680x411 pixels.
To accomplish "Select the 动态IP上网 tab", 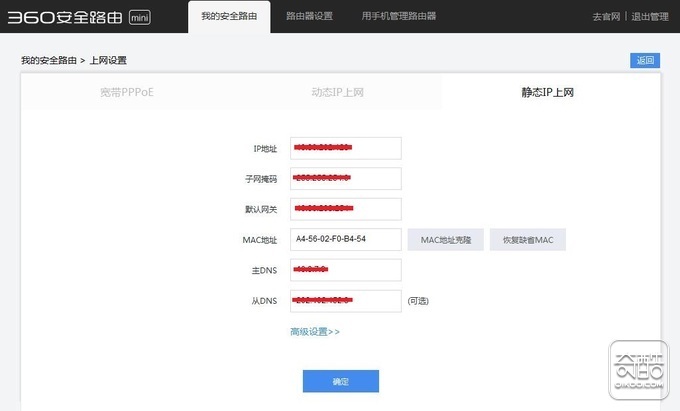I will coord(337,92).
